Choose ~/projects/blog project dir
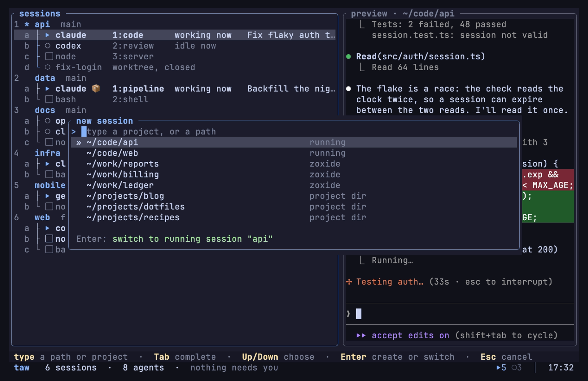The image size is (588, 381). point(294,196)
